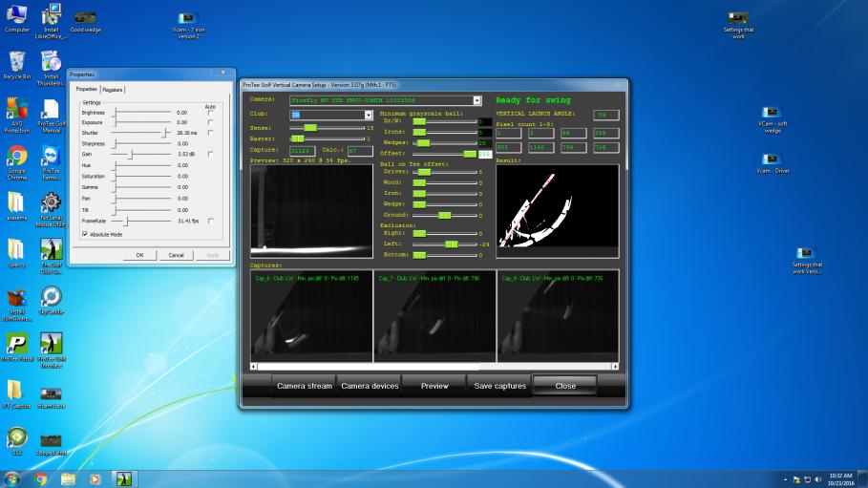
Task: Open the PT_Capture folder on desktop
Action: tap(16, 394)
